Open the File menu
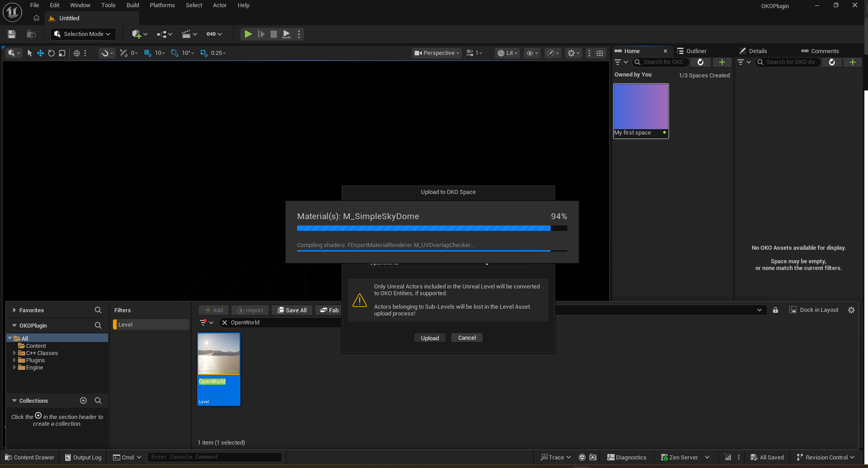Viewport: 868px width, 468px height. (35, 5)
